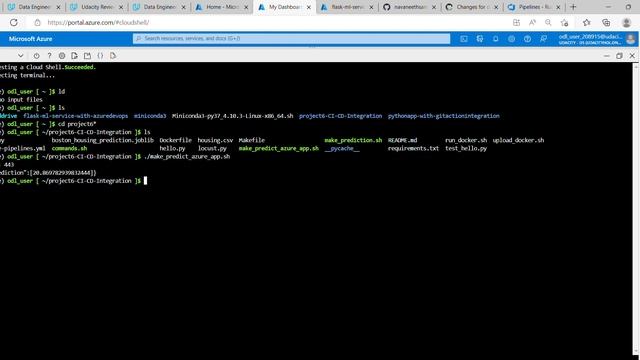The width and height of the screenshot is (640, 360).
Task: Open the browser Collections icon
Action: (x=606, y=22)
